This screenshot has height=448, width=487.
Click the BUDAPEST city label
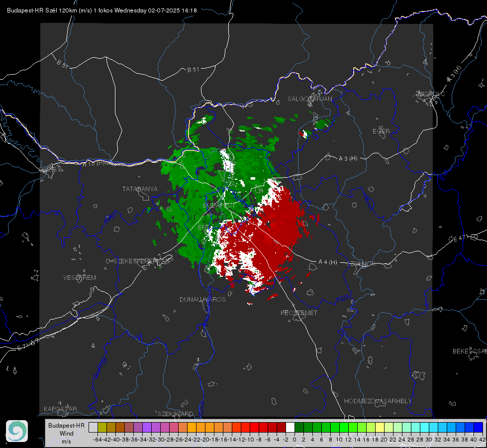(x=219, y=206)
